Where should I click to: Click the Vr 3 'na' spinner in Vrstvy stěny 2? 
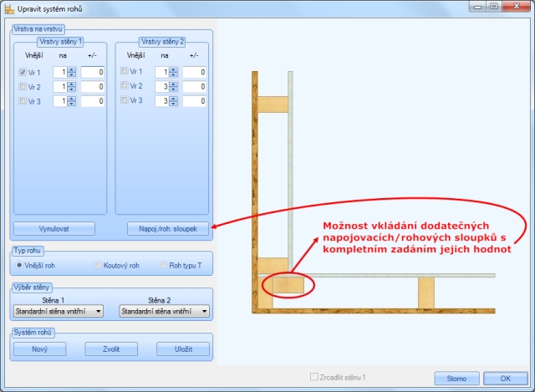click(173, 101)
